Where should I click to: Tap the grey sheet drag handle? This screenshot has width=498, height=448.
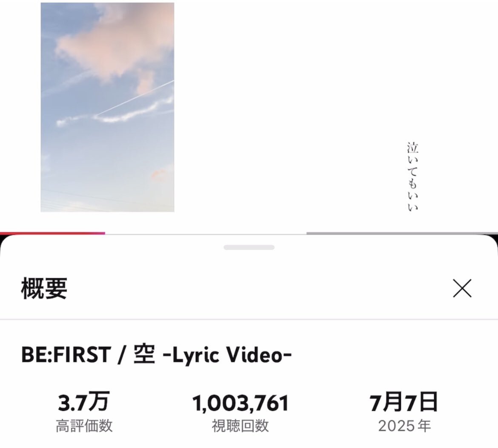249,247
